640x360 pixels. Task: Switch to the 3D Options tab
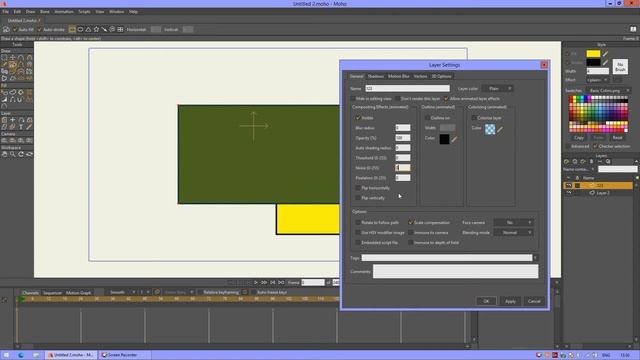coord(442,76)
